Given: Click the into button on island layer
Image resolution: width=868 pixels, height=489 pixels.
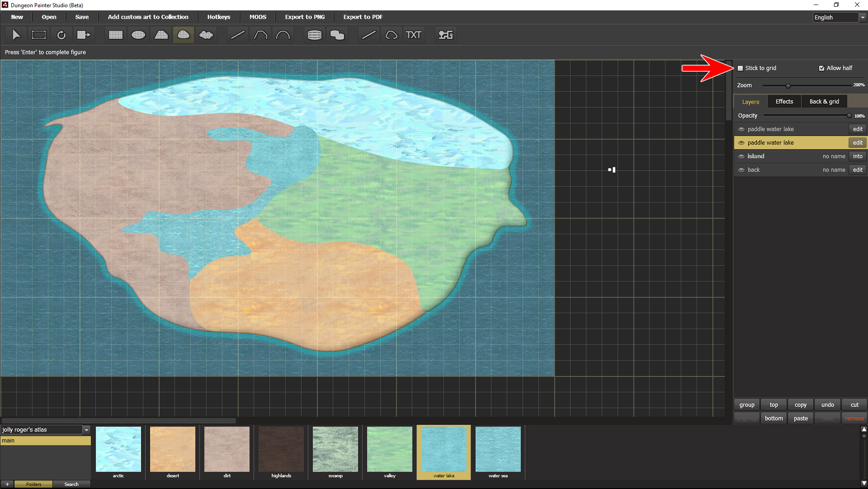Looking at the screenshot, I should (x=858, y=156).
